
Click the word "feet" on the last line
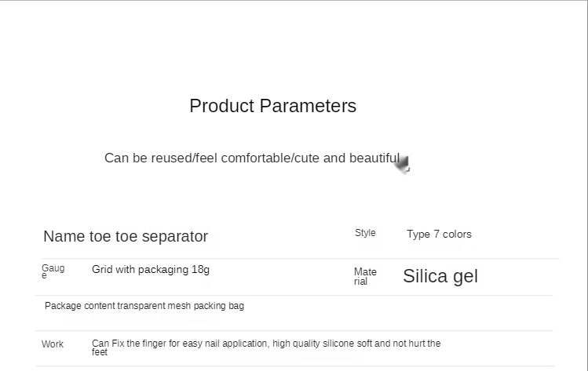point(100,353)
